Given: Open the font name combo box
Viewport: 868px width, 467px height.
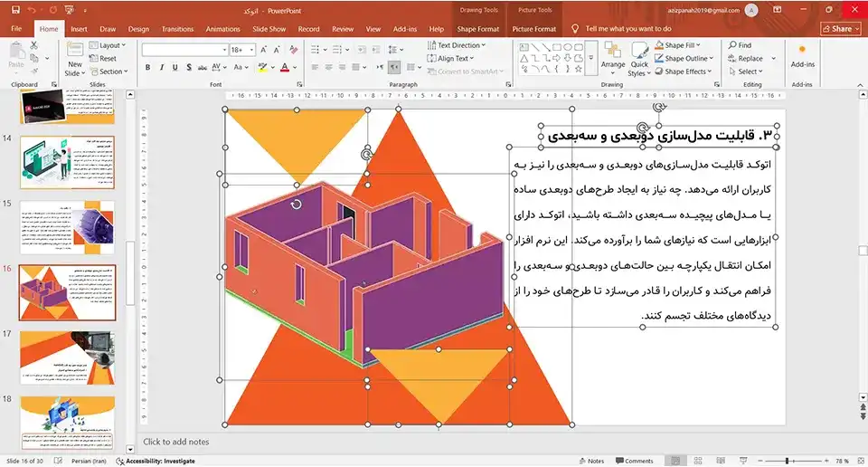Looking at the screenshot, I should (184, 50).
